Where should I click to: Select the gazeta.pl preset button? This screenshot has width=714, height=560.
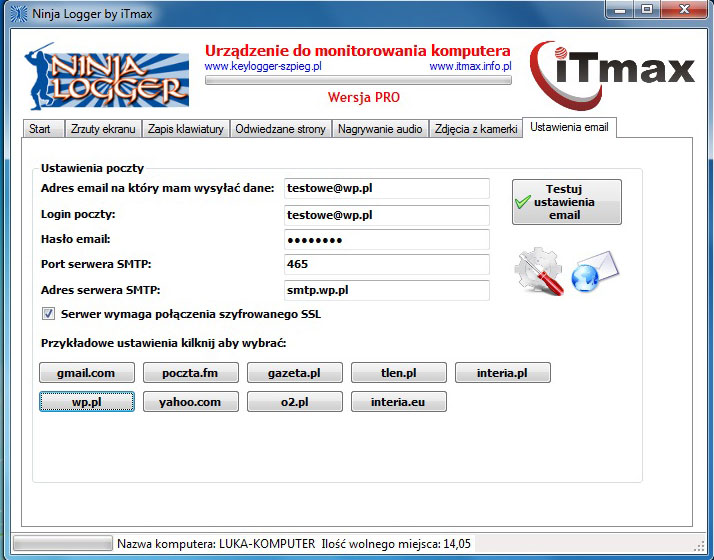click(x=295, y=373)
